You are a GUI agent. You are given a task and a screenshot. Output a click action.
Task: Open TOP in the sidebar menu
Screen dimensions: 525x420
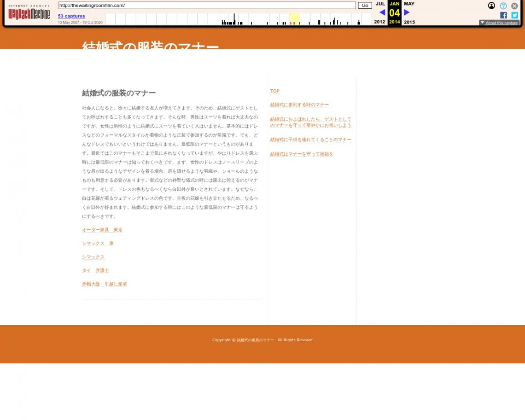274,91
